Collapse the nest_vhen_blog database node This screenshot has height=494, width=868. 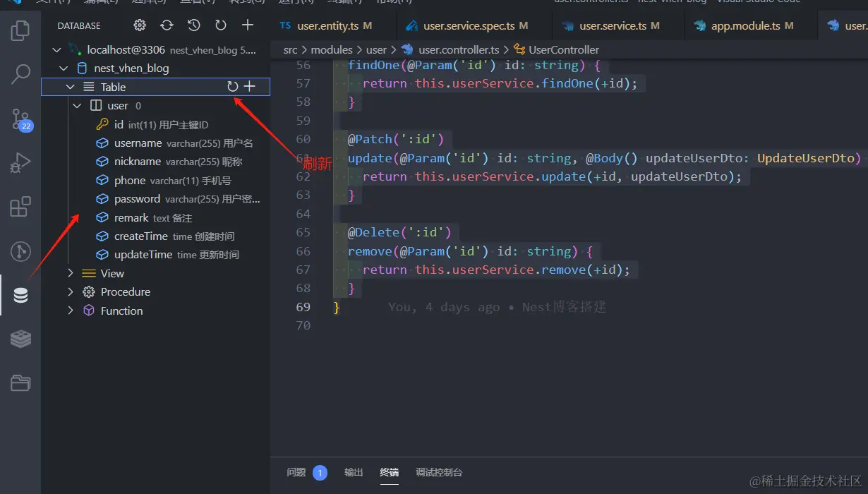coord(64,68)
